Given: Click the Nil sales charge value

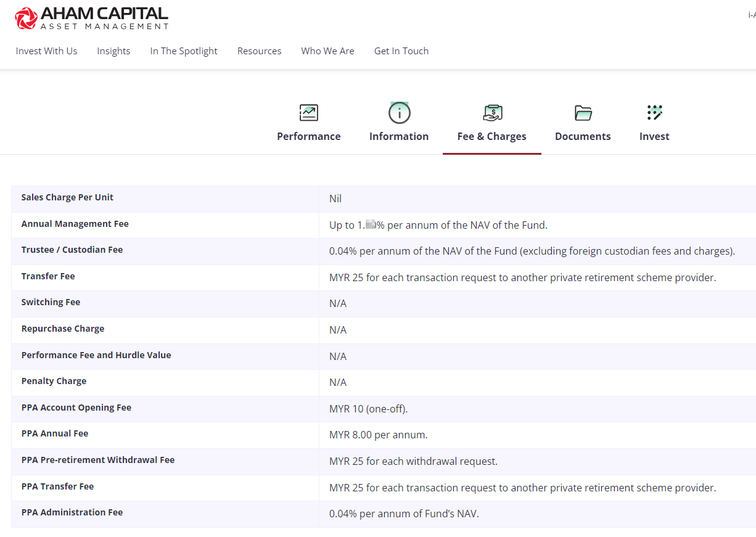Looking at the screenshot, I should (335, 199).
